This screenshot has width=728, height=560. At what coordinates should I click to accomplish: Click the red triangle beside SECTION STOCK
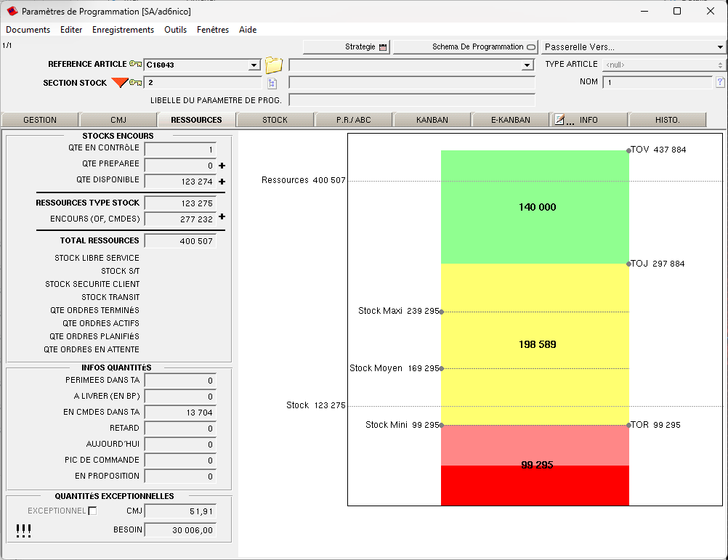click(119, 83)
